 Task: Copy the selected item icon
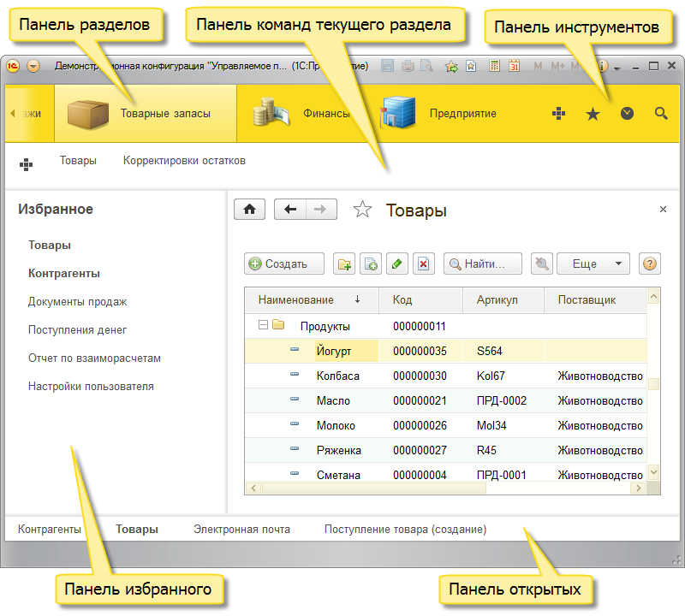tap(371, 264)
